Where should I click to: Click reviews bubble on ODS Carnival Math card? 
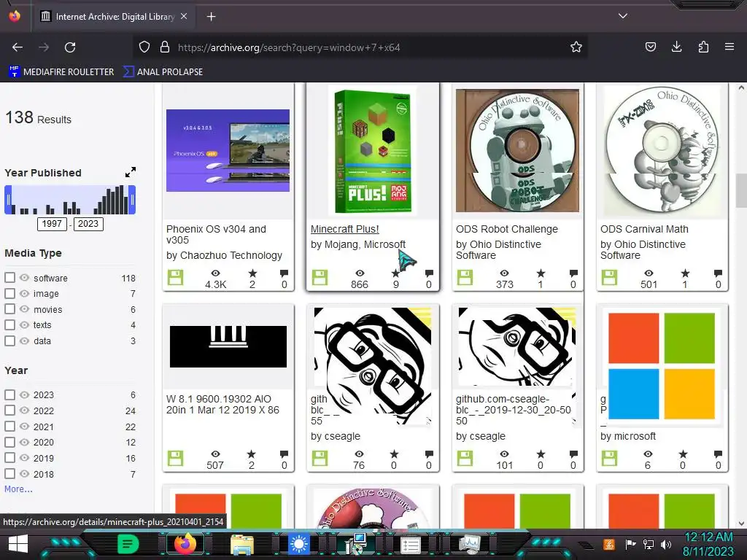(x=718, y=273)
